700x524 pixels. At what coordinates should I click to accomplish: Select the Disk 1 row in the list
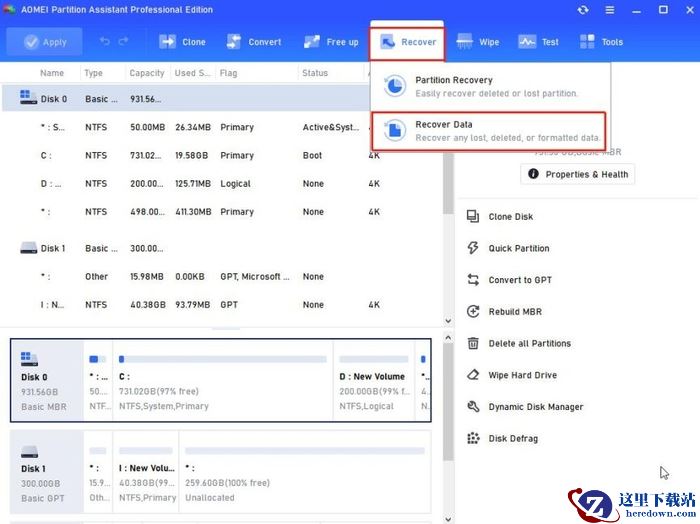pyautogui.click(x=221, y=248)
